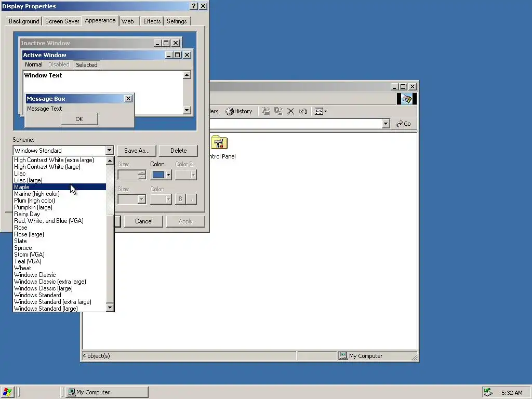This screenshot has width=532, height=399.
Task: Click the Help question mark button
Action: coord(194,6)
